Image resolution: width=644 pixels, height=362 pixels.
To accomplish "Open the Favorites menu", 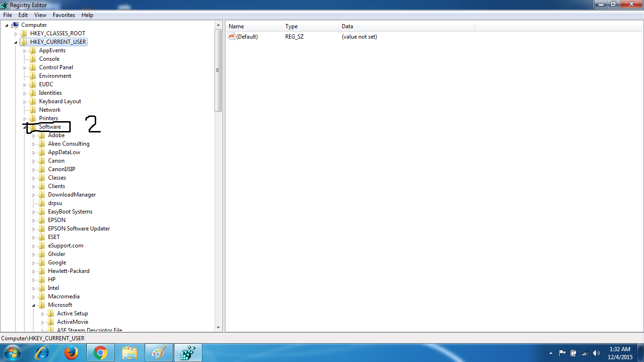I will [64, 15].
